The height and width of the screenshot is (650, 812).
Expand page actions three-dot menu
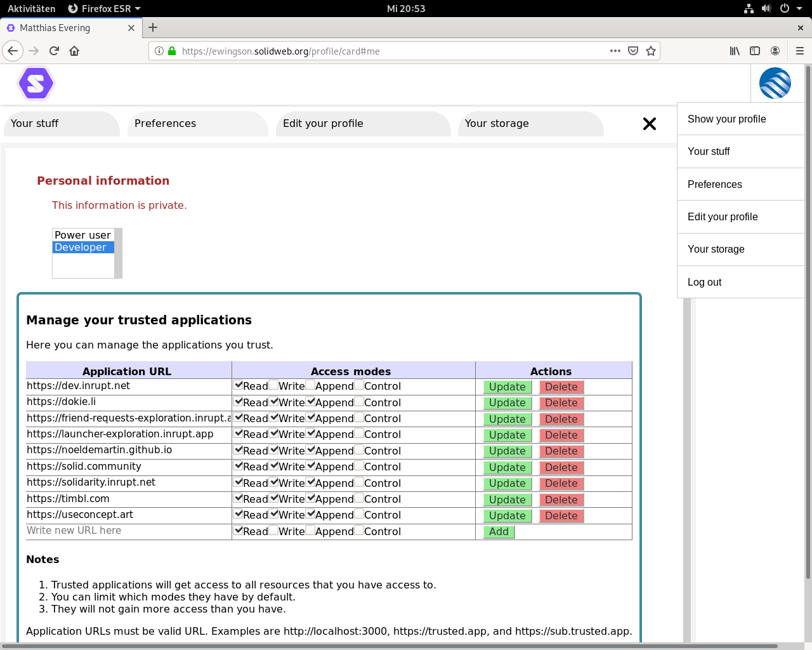tap(615, 51)
